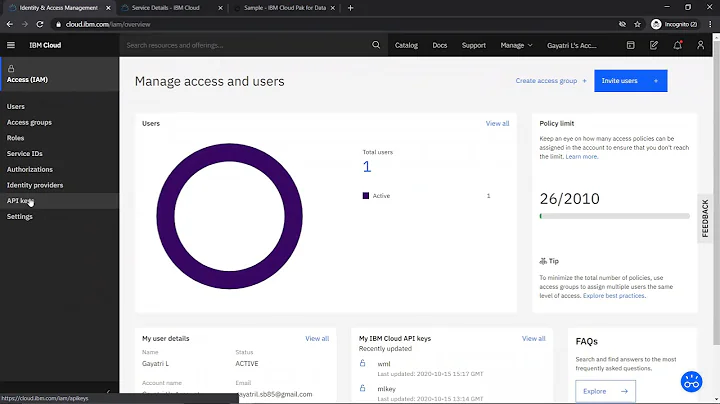This screenshot has width=720, height=404.
Task: Open Service IDs in the sidebar
Action: tap(24, 153)
